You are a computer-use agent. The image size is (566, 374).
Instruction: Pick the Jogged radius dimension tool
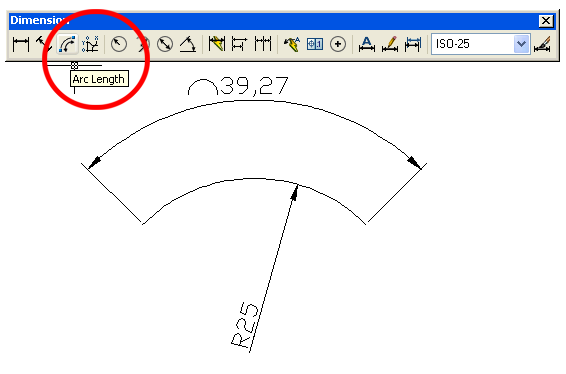(142, 44)
